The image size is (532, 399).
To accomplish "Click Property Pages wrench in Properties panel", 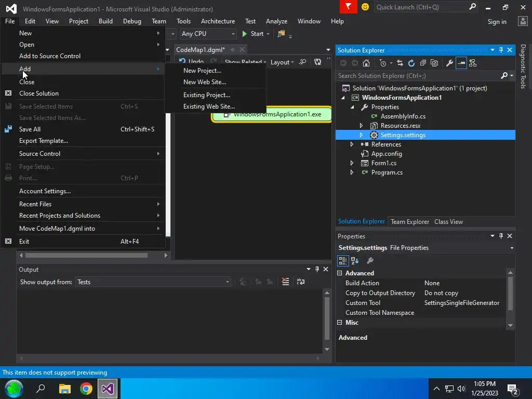I will coord(370,261).
